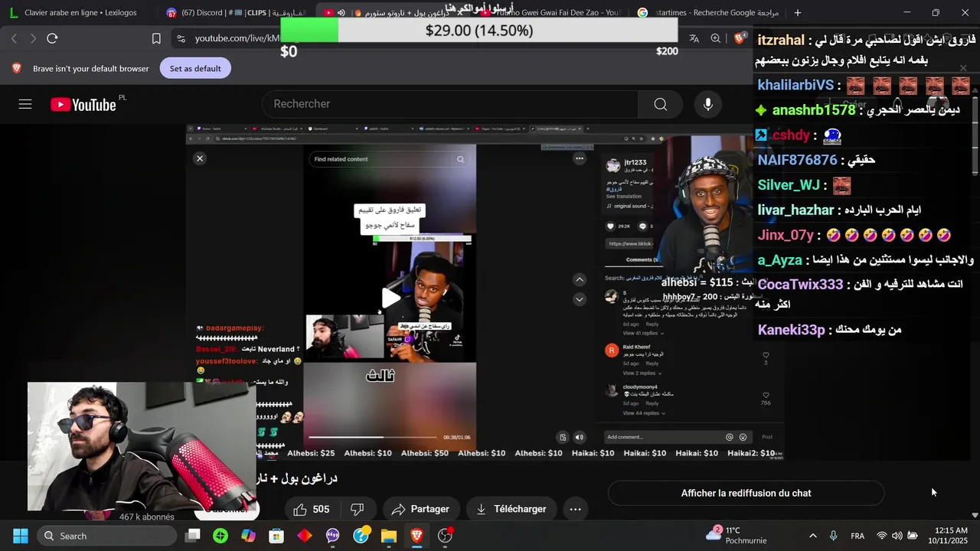The height and width of the screenshot is (551, 980).
Task: Like the Raid Kheref comment heart
Action: point(766,355)
